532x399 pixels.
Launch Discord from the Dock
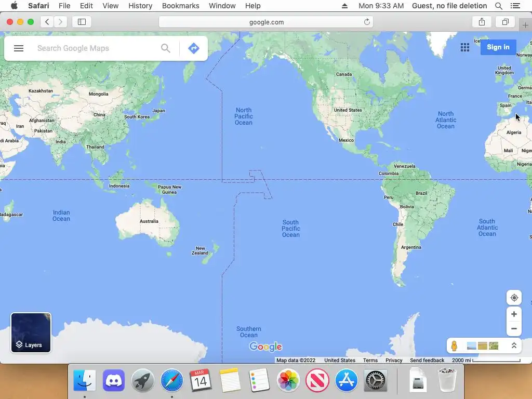(114, 380)
